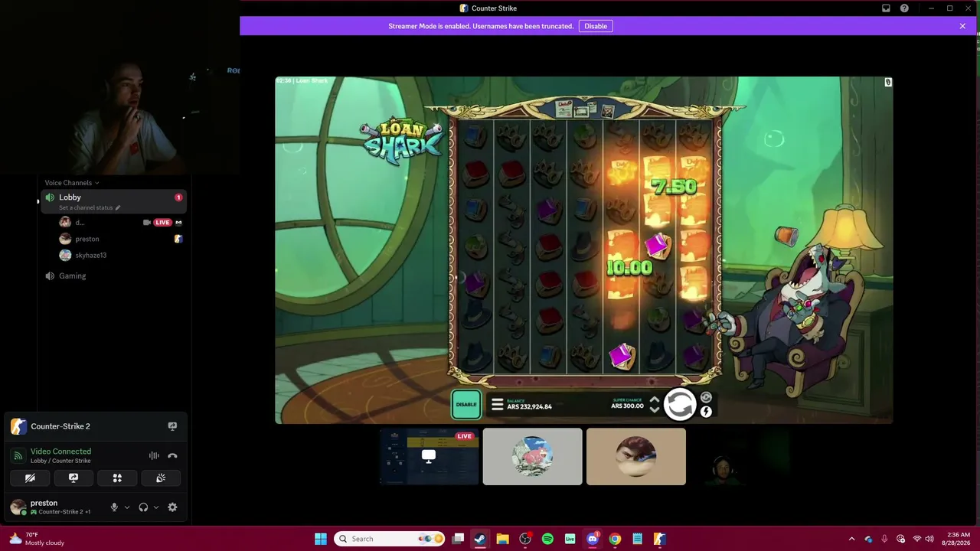This screenshot has height=551, width=980.
Task: Spin the Loan Shark reels
Action: [x=679, y=405]
